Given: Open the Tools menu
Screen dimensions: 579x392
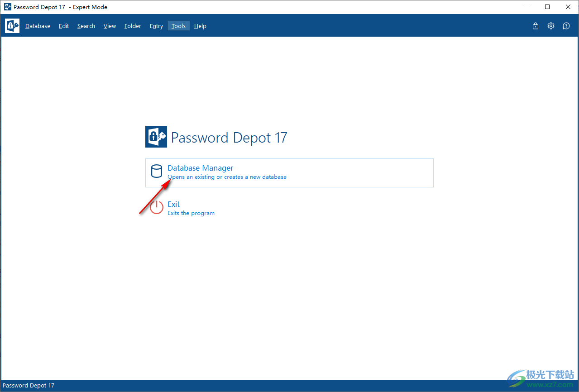Looking at the screenshot, I should pos(178,26).
